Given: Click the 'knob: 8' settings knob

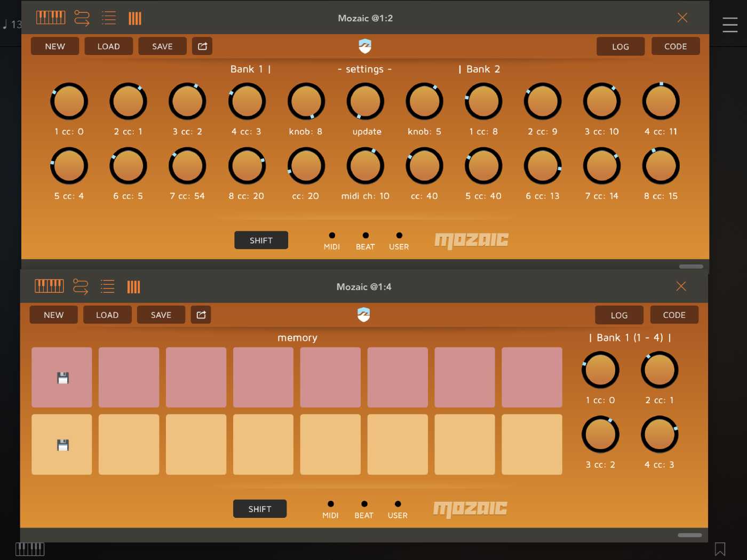Looking at the screenshot, I should pos(306,101).
